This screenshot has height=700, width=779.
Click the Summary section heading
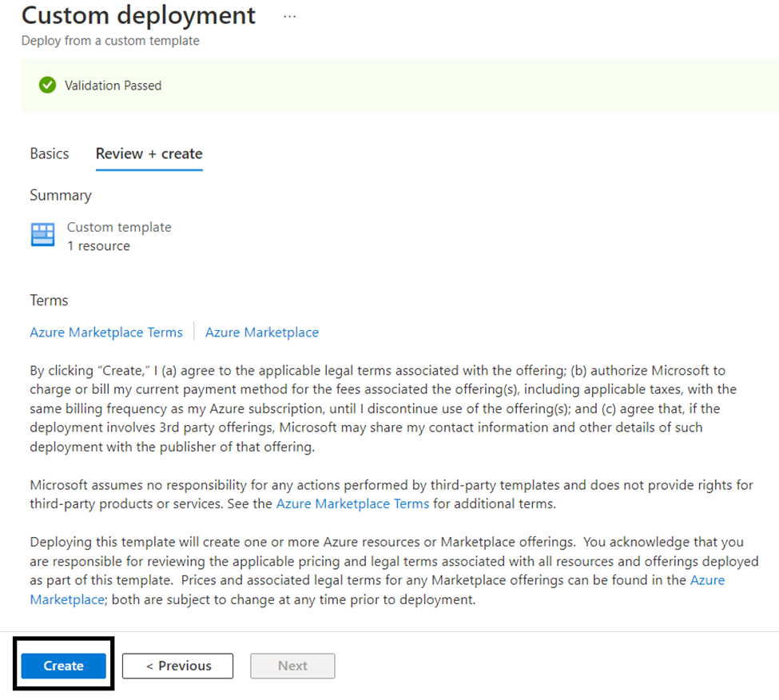coord(61,195)
